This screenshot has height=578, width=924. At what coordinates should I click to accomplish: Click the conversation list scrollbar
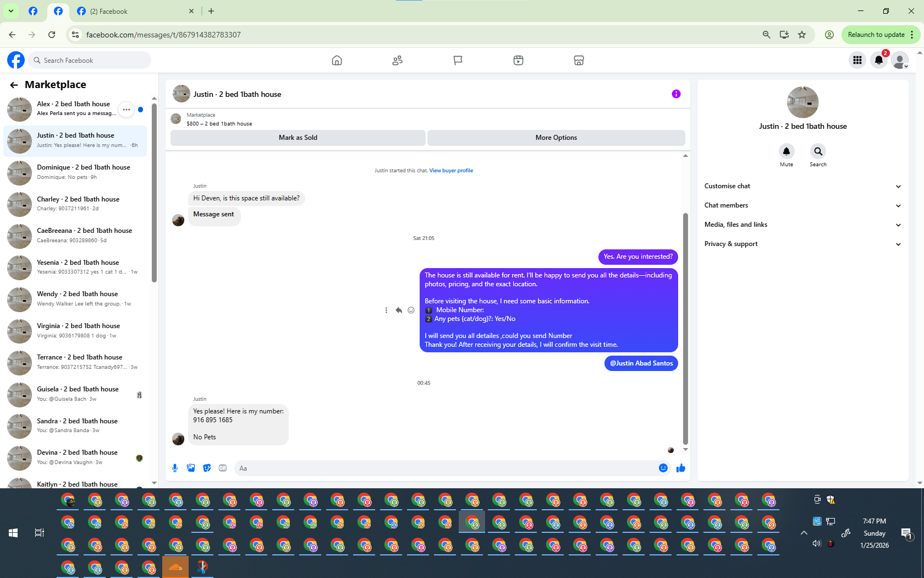pyautogui.click(x=154, y=193)
